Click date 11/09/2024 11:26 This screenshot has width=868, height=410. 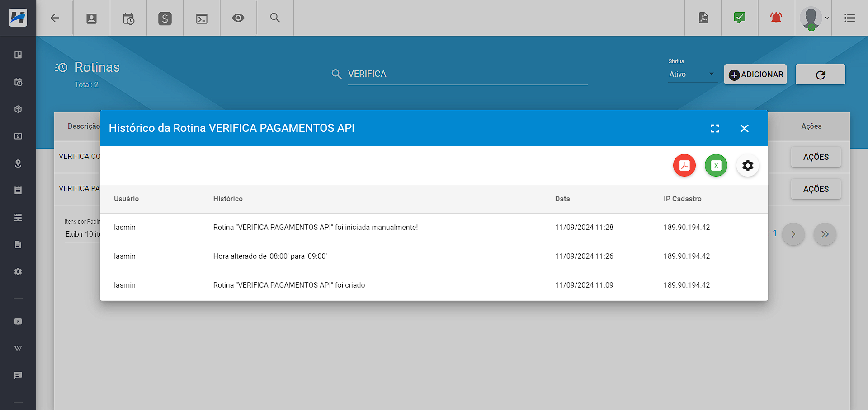point(584,256)
